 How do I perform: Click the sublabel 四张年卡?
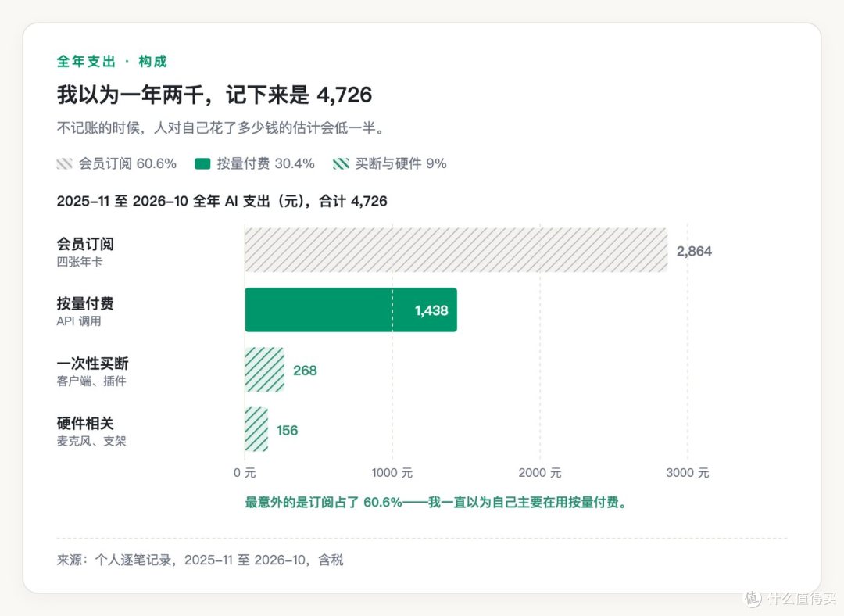pos(79,262)
